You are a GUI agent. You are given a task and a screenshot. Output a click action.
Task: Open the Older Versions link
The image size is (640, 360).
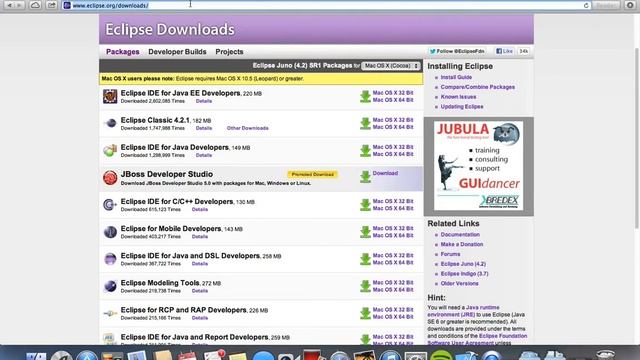tap(459, 284)
